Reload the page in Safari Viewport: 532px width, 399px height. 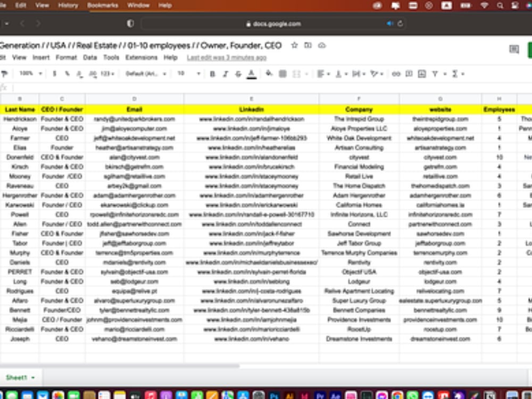[400, 23]
